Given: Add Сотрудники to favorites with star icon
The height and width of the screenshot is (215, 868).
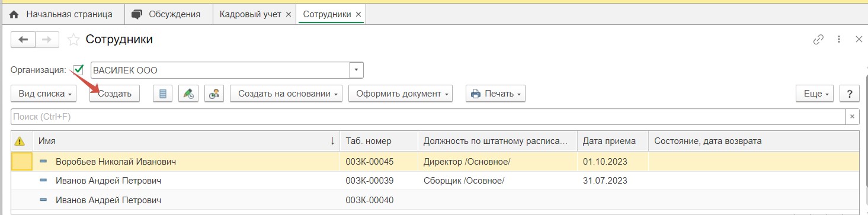Looking at the screenshot, I should pos(73,40).
